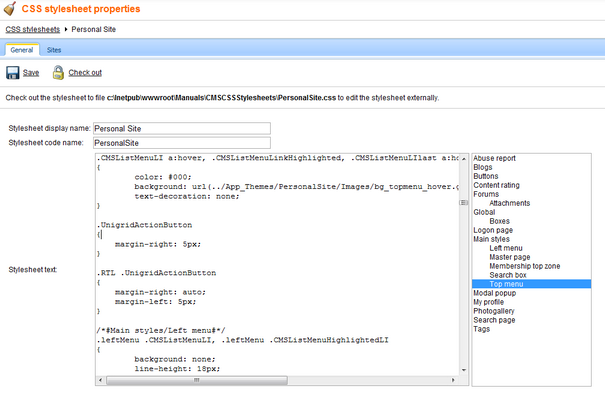Screen dimensions: 605x394
Task: Click the "text-decoration: none;" line in editor
Action: (x=187, y=196)
